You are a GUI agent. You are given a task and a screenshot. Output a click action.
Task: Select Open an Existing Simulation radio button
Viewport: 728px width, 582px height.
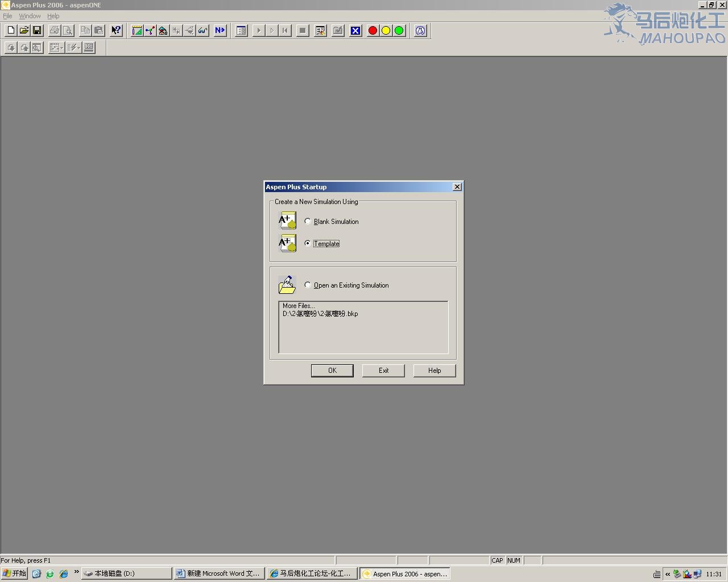point(308,285)
